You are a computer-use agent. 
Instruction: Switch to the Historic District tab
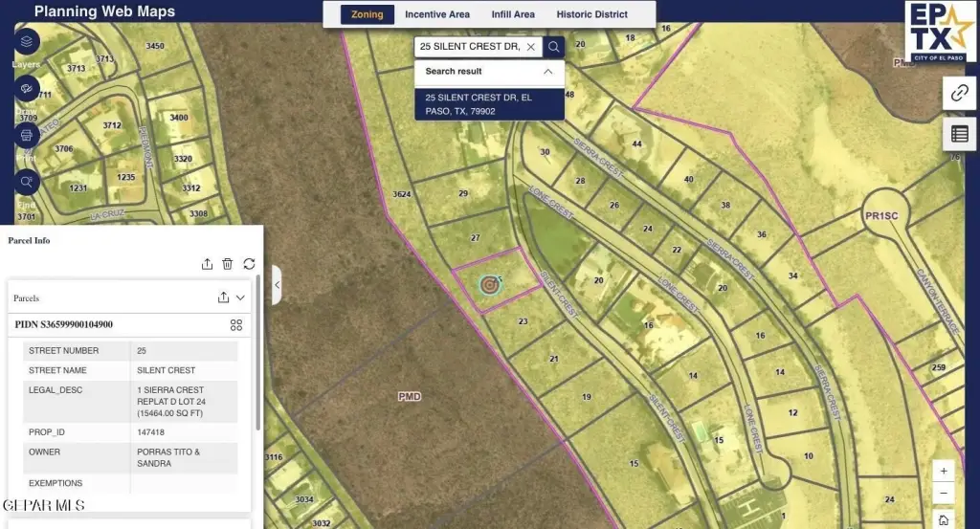coord(591,14)
